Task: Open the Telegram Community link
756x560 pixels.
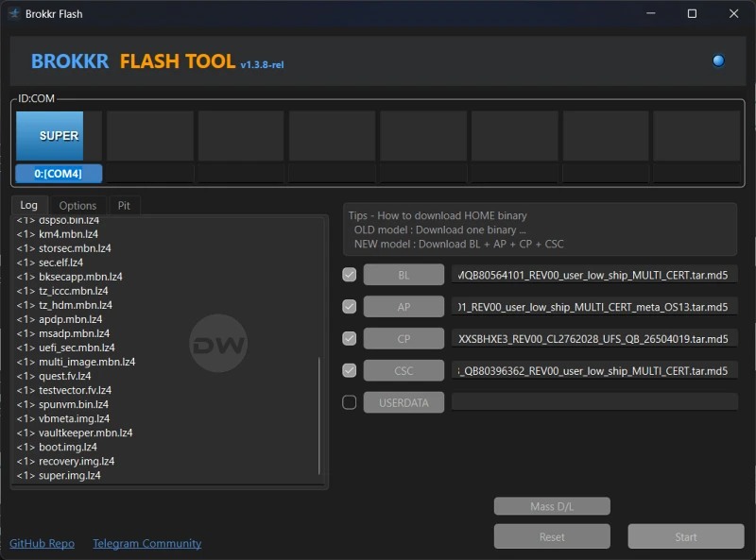Action: pyautogui.click(x=146, y=543)
